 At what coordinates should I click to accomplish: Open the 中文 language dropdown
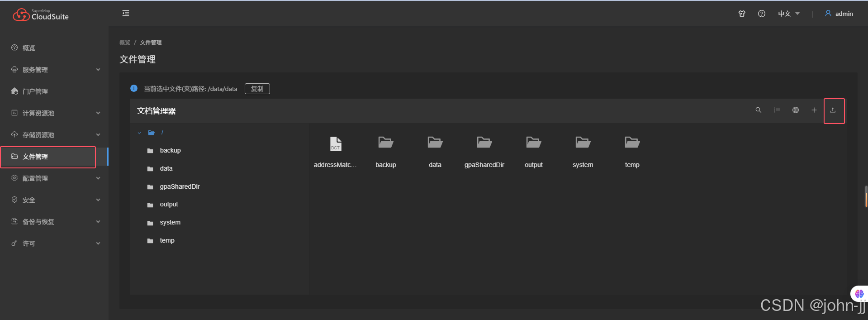789,14
